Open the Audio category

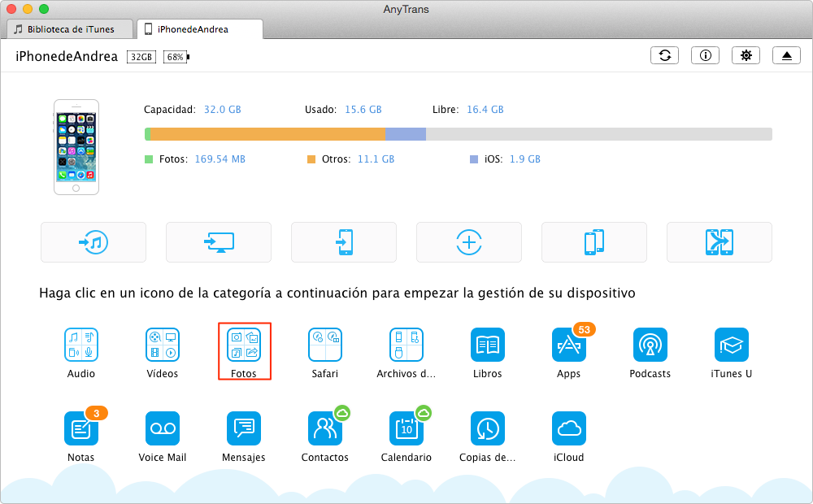pyautogui.click(x=81, y=345)
